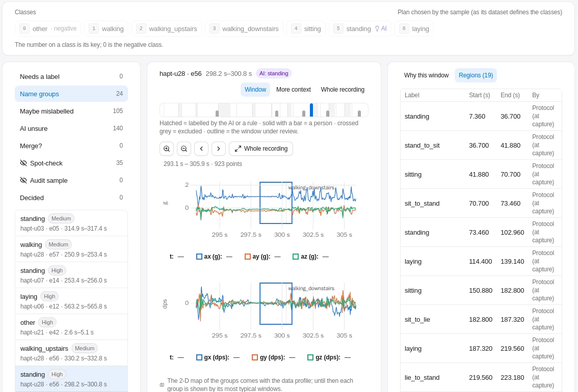This screenshot has width=578, height=392.
Task: Zoom out of the signal chart
Action: point(184,149)
